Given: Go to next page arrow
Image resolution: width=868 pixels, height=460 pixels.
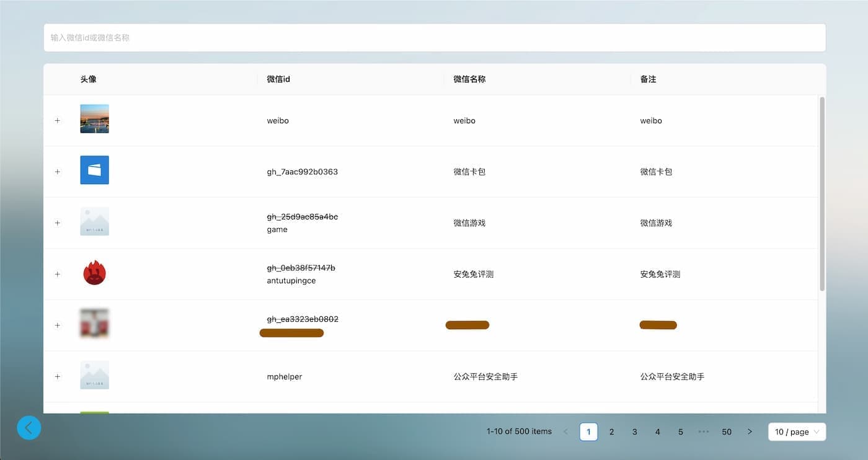Looking at the screenshot, I should tap(750, 432).
